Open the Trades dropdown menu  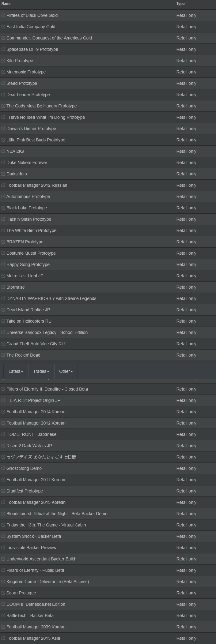click(x=41, y=371)
